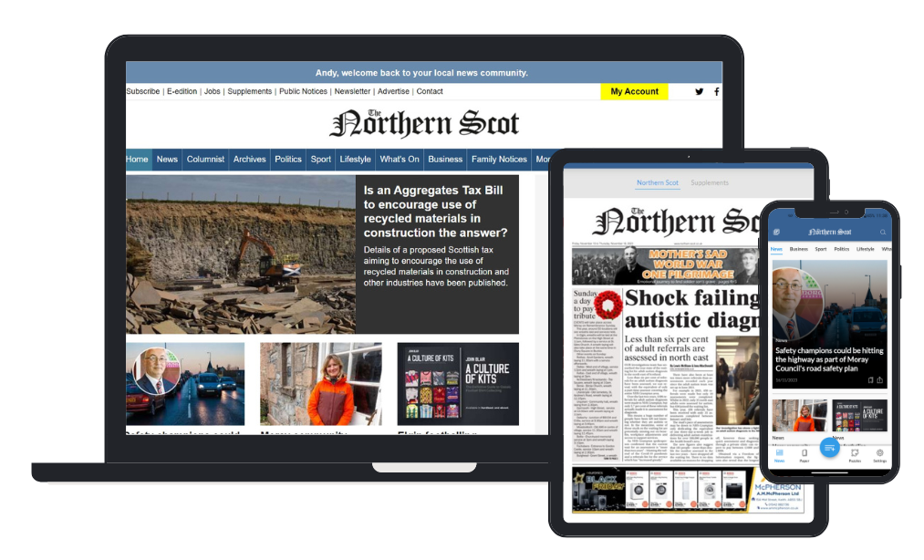Open the A Culture of Kits thumbnail on laptop

tap(458, 384)
